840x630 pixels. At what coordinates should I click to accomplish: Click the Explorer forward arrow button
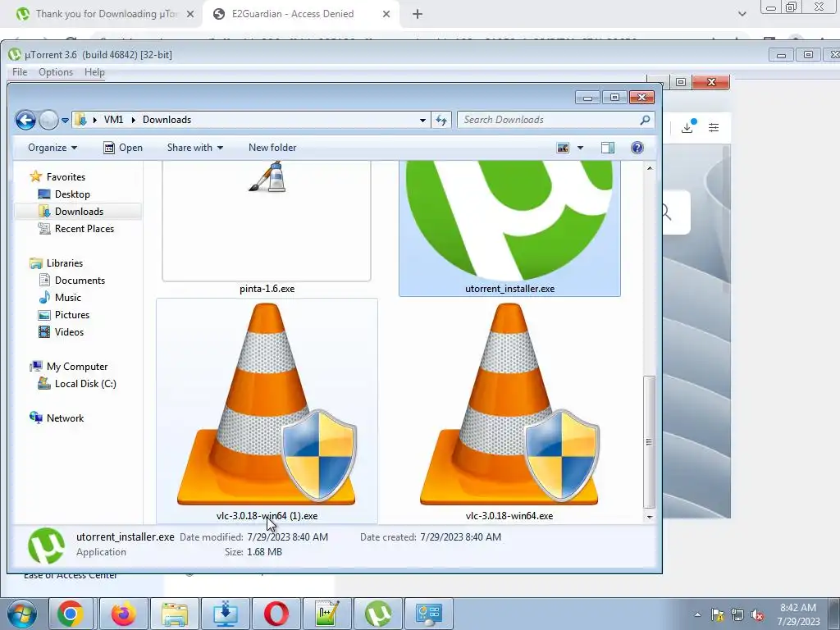tap(48, 120)
